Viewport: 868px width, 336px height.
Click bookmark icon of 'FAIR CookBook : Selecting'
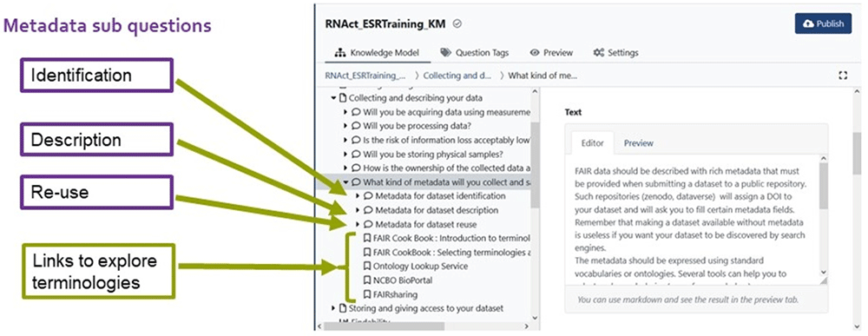tap(367, 252)
